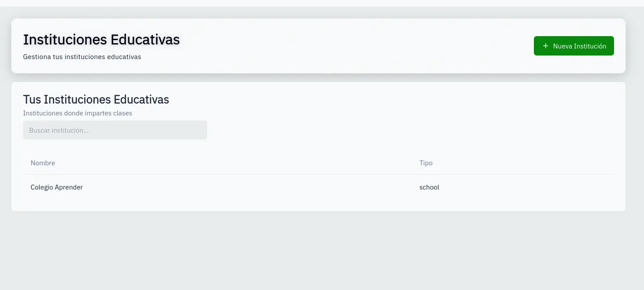This screenshot has height=290, width=644.
Task: Click the main 'Instituciones Educativas' page title
Action: pos(101,40)
